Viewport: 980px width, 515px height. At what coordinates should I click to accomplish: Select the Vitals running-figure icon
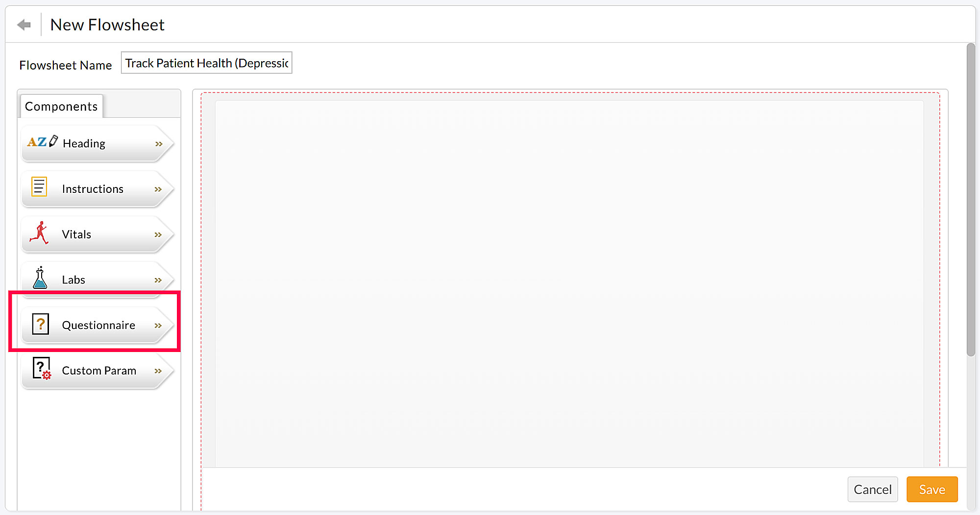click(40, 234)
